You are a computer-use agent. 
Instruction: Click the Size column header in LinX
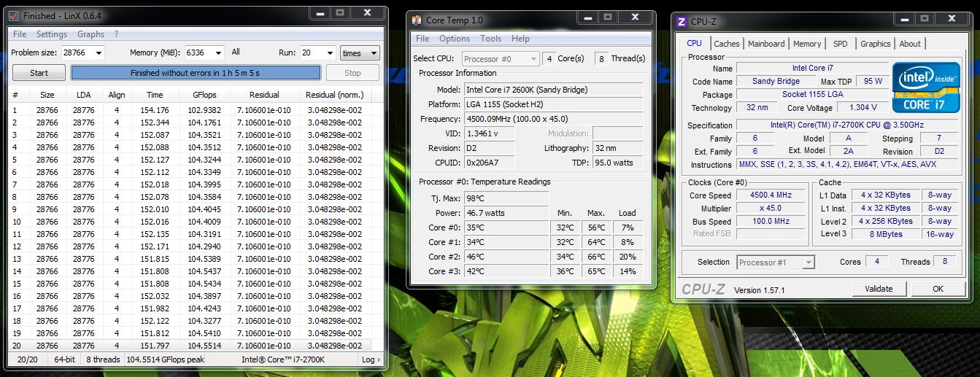tap(47, 95)
